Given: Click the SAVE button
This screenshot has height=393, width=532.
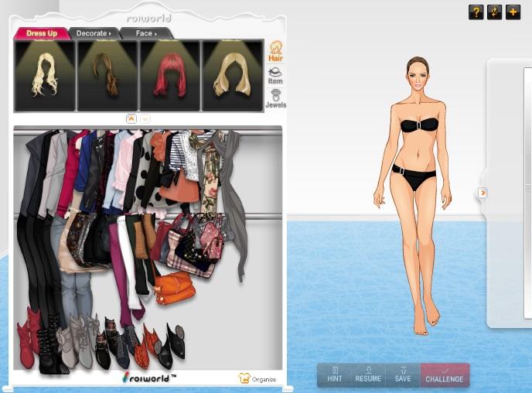Looking at the screenshot, I should [402, 374].
